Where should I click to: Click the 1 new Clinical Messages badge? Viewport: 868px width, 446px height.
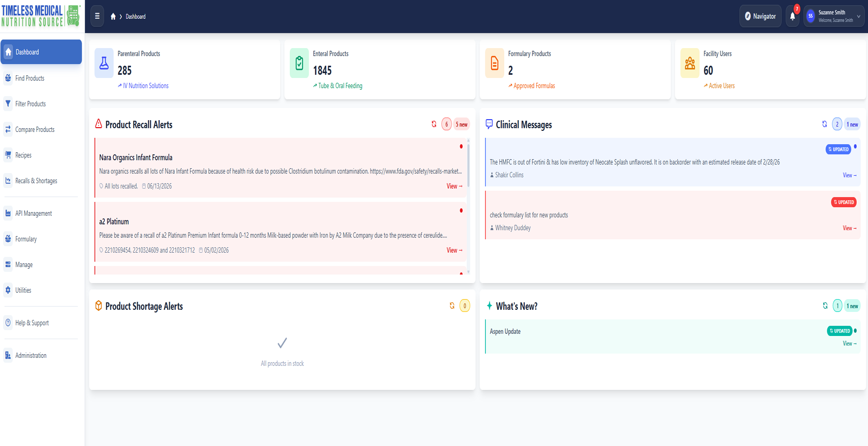click(x=852, y=124)
